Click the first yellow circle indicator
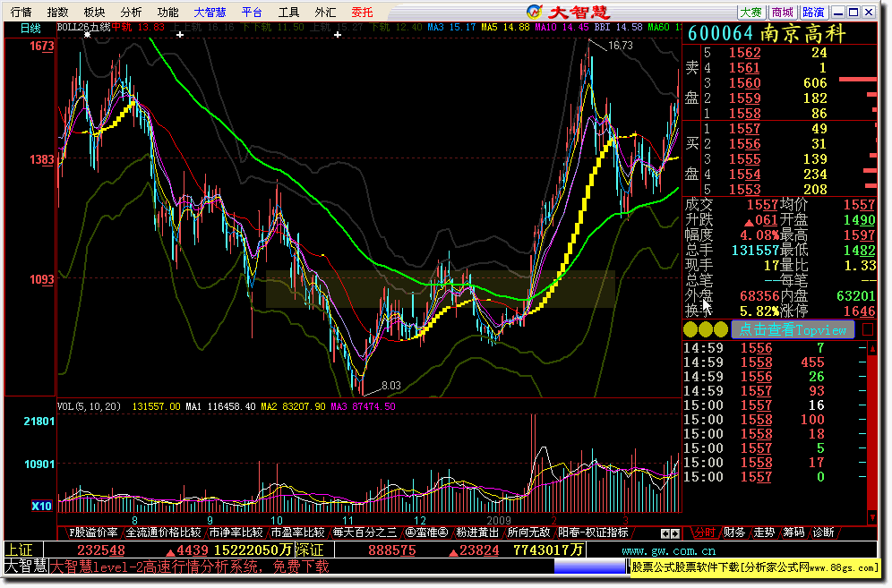 (690, 329)
